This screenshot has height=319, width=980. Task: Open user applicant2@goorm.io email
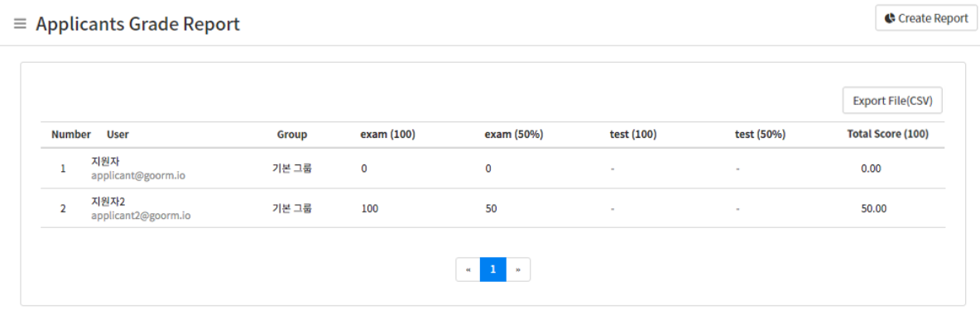141,216
